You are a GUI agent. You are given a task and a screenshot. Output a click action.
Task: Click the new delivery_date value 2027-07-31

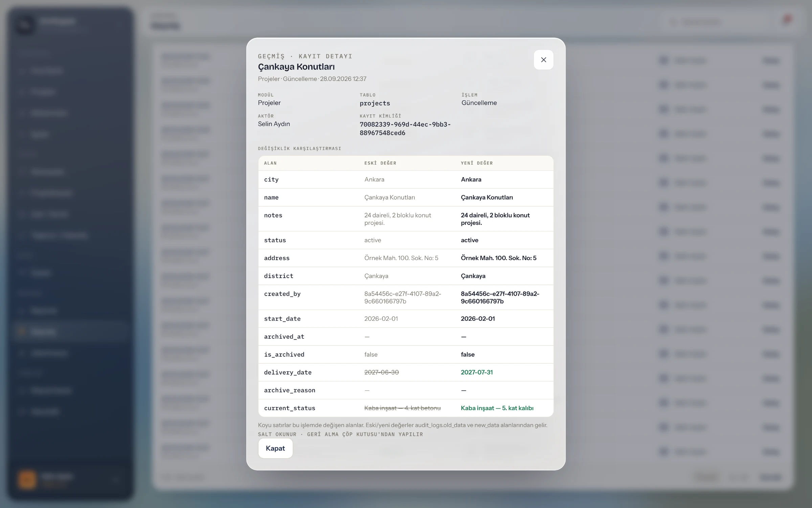(x=476, y=372)
